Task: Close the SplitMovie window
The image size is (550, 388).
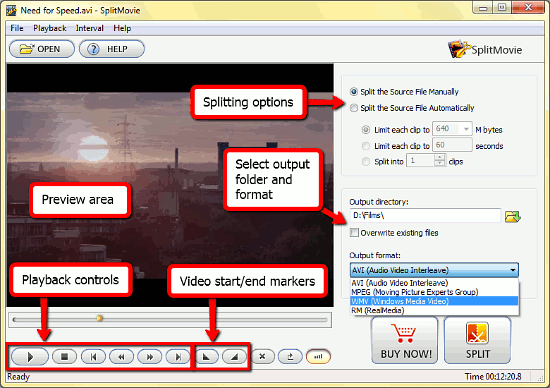Action: tap(528, 8)
